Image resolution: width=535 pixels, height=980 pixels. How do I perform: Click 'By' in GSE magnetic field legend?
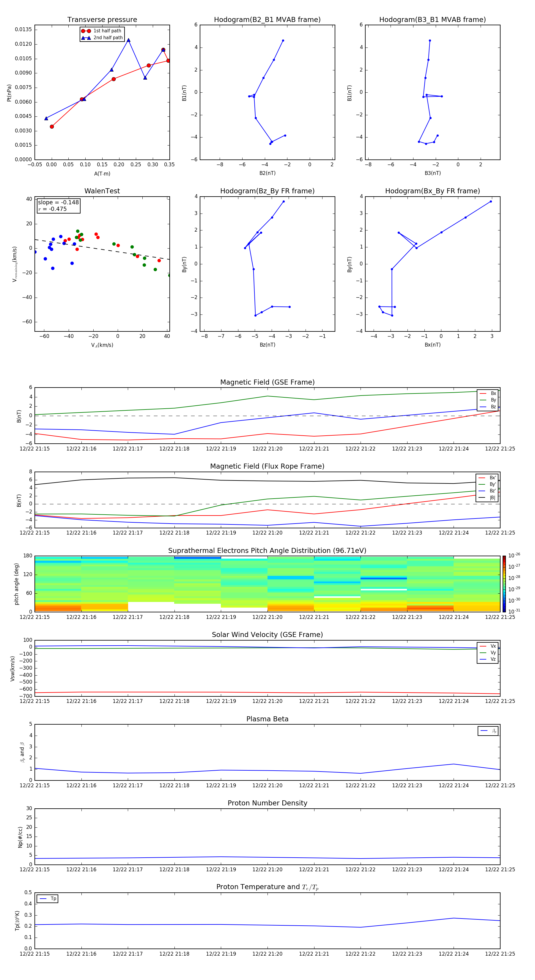[493, 400]
